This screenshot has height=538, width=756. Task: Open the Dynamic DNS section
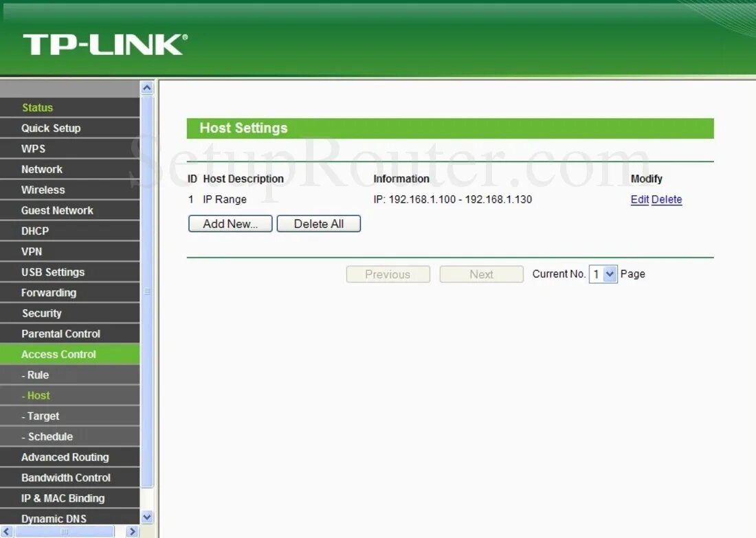[x=54, y=518]
